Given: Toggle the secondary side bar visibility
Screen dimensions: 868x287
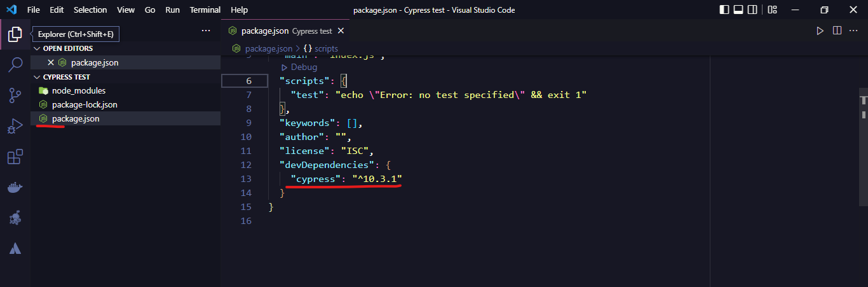Looking at the screenshot, I should [x=754, y=10].
